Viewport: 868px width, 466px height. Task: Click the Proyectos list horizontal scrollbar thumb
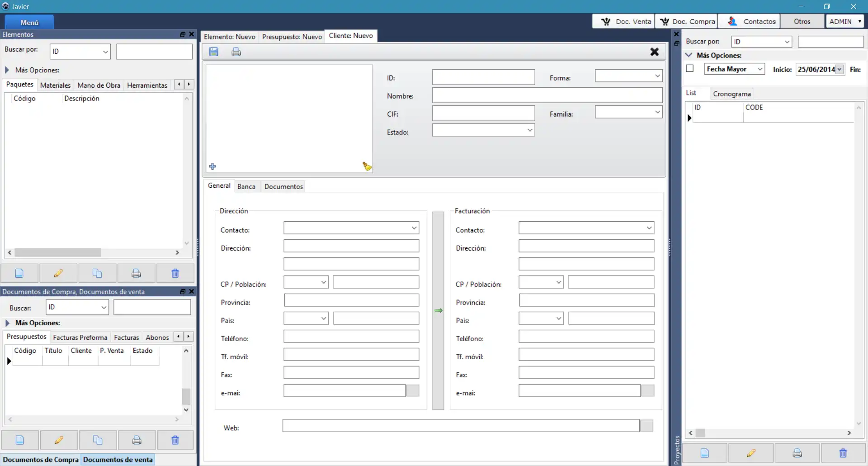[700, 433]
